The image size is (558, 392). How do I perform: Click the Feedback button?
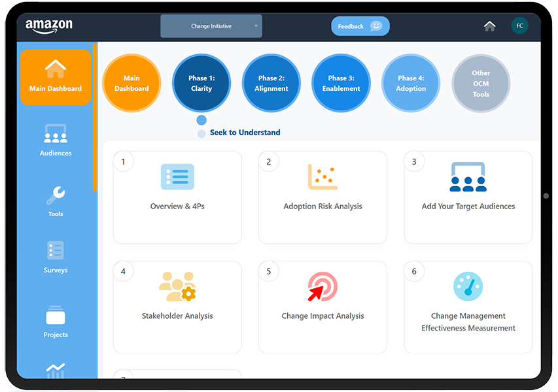point(360,25)
